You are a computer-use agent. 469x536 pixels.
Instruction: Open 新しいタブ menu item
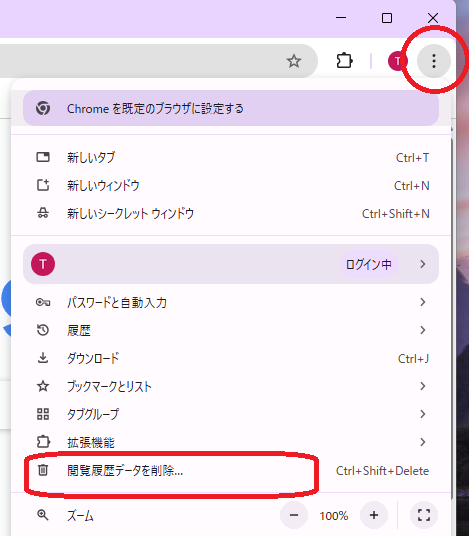[231, 158]
